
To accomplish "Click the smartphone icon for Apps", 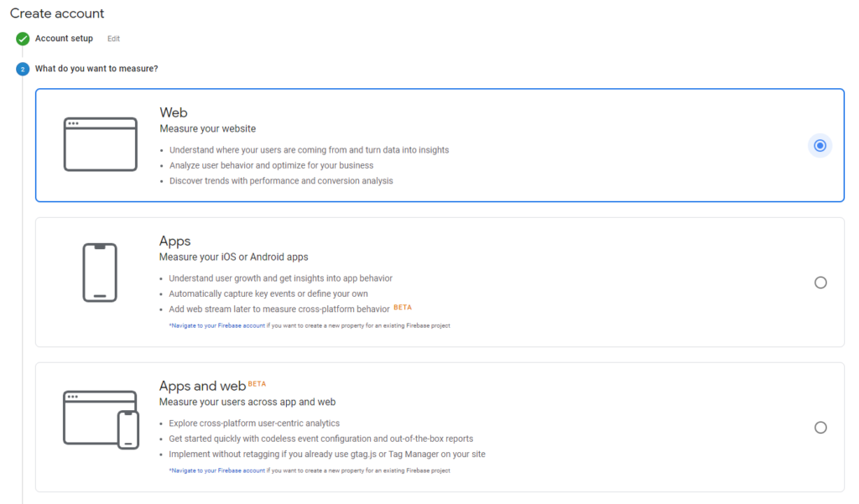I will (100, 273).
